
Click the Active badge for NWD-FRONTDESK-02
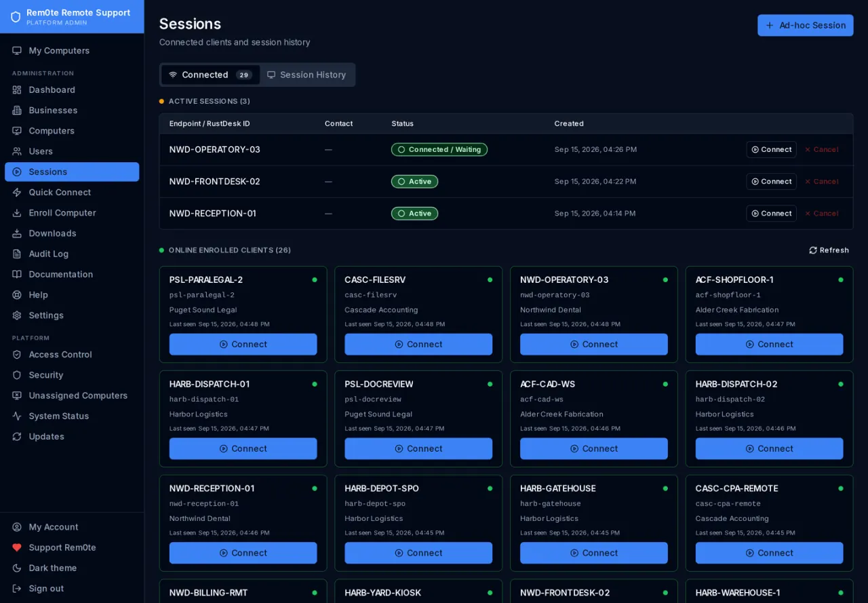pyautogui.click(x=414, y=181)
